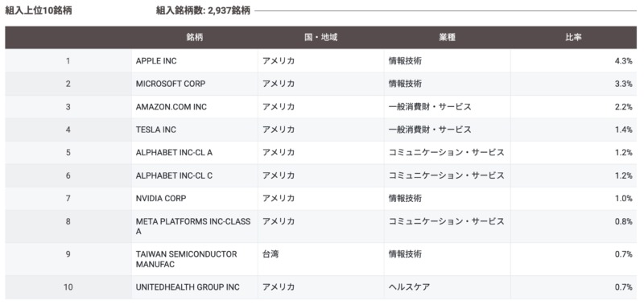Click the ヘルスケア sector cell
This screenshot has height=305, width=644.
coord(409,287)
